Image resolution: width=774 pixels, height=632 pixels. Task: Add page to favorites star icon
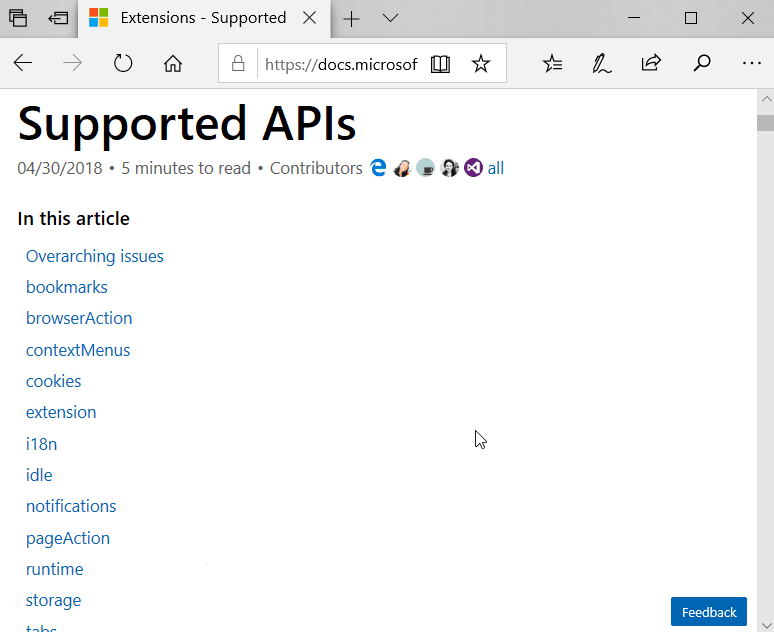(x=481, y=64)
